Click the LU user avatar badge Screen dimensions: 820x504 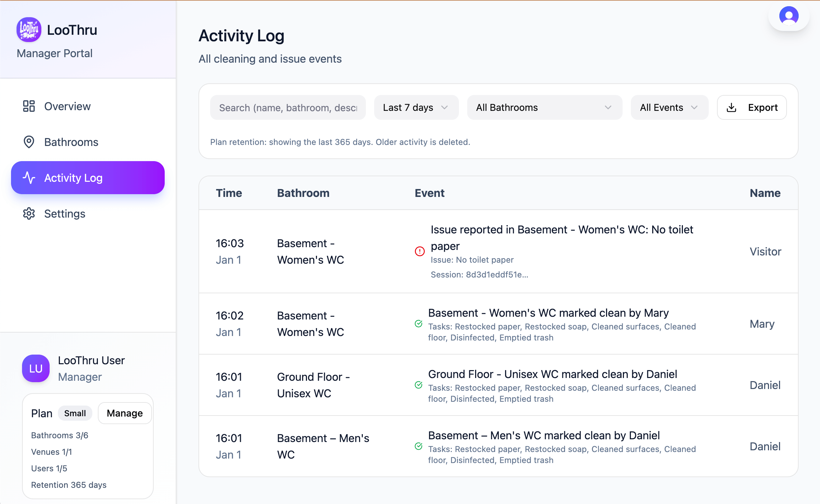click(x=35, y=368)
